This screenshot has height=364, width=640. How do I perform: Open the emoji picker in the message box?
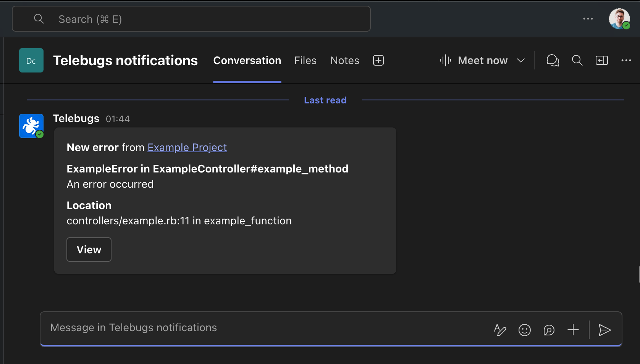(524, 330)
